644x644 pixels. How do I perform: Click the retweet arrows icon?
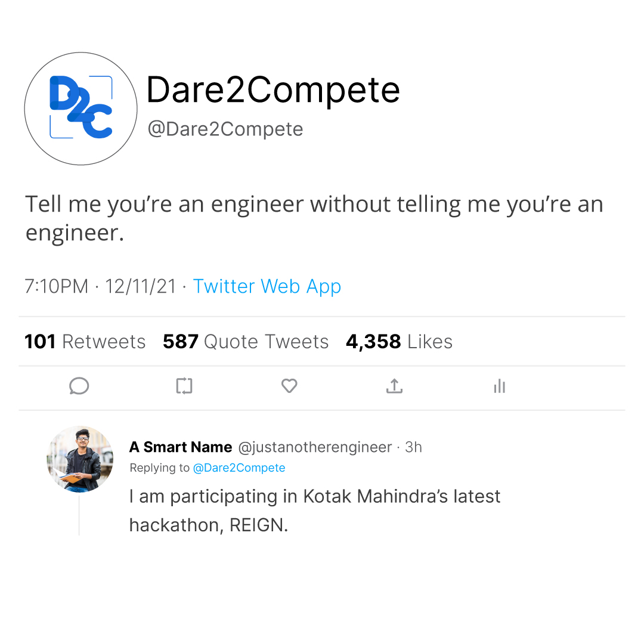click(184, 386)
